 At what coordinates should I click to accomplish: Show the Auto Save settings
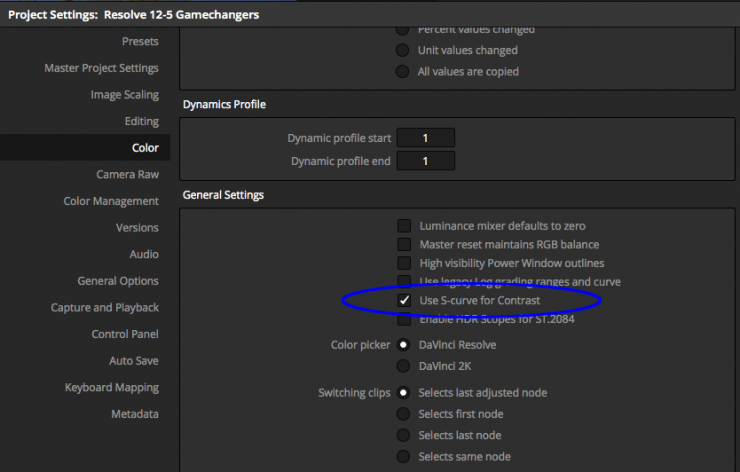click(x=133, y=360)
